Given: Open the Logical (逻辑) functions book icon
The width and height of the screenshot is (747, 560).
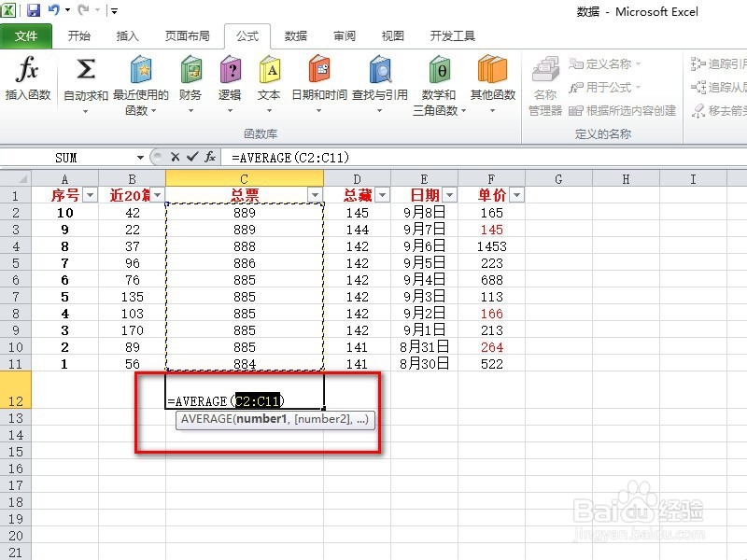Looking at the screenshot, I should coord(230,71).
